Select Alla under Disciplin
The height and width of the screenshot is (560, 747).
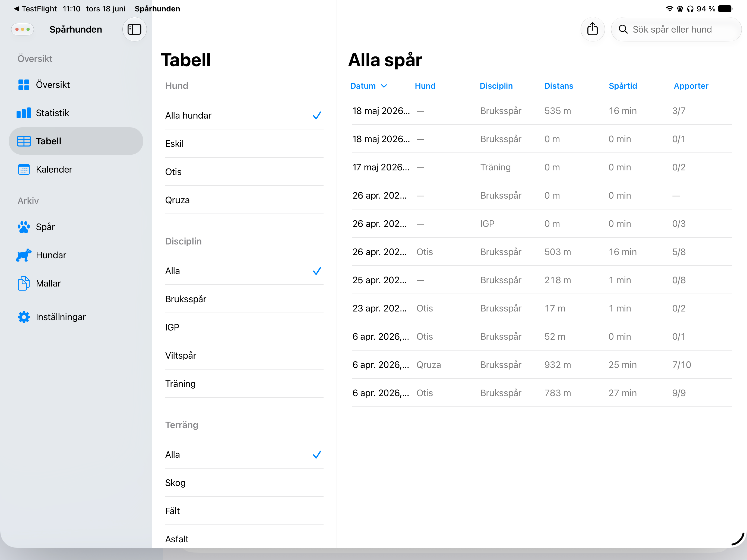click(244, 271)
